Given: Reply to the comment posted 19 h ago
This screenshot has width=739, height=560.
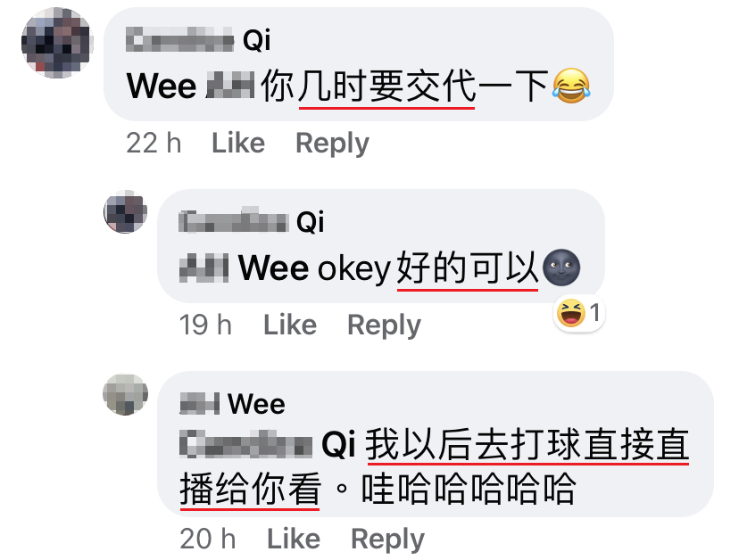Looking at the screenshot, I should [x=384, y=325].
